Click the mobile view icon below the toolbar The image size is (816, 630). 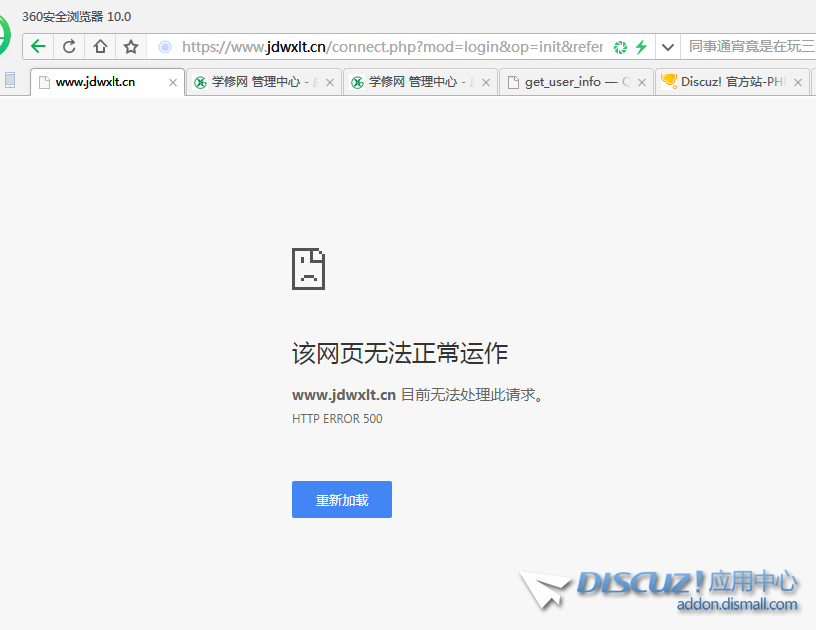[10, 81]
